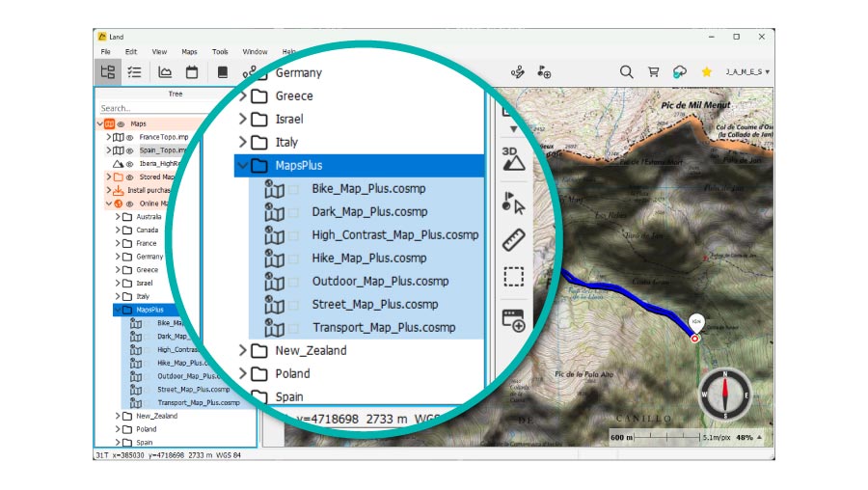This screenshot has height=490, width=868.
Task: Select High_Contrast_Map_Plus.cosmp in the magnified view
Action: point(395,235)
